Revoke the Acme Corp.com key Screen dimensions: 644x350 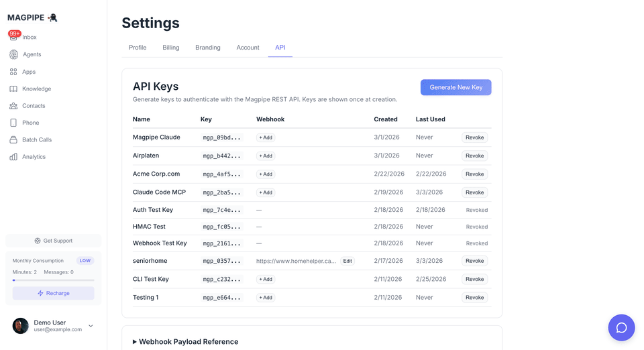pos(475,174)
